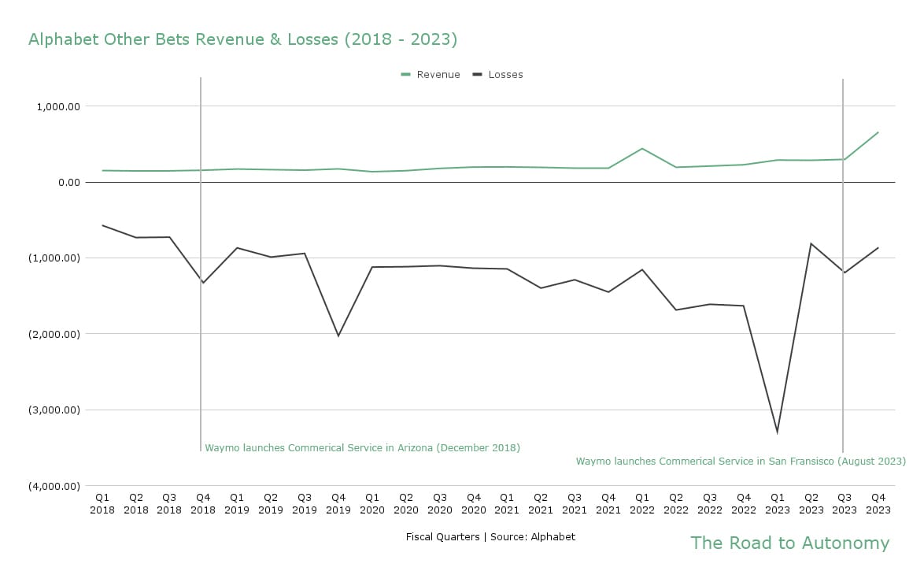Click the Losses line trough at Q1 2023
The image size is (924, 571).
point(778,432)
